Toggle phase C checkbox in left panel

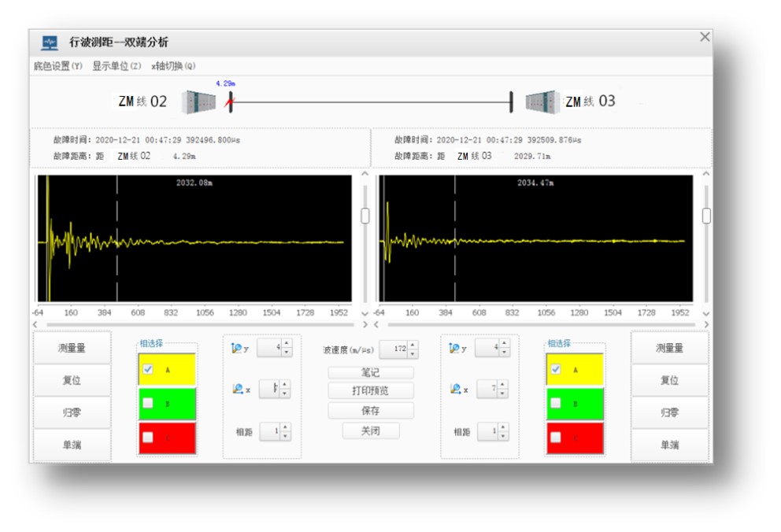tap(147, 437)
